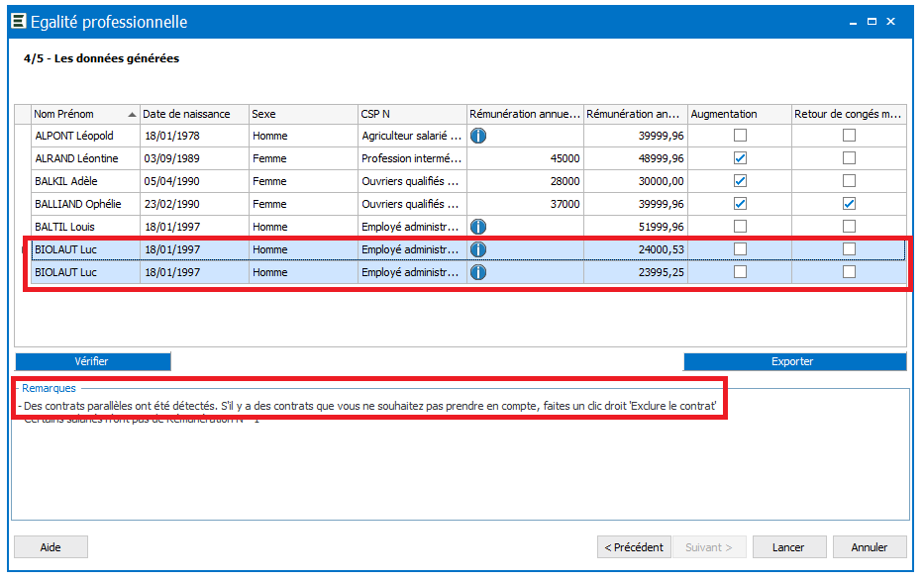Tick Retour de congés for BIOLAUT Luc row 24000,53
This screenshot has width=924, height=581.
849,249
